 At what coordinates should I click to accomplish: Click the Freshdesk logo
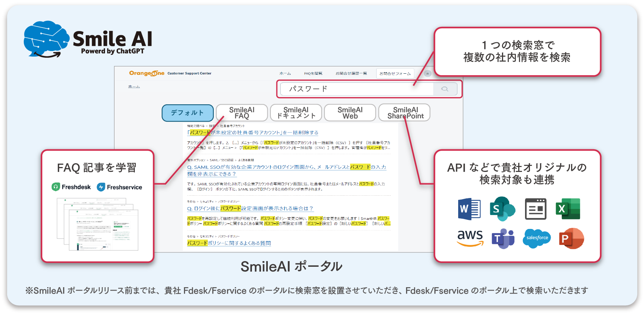(x=71, y=187)
